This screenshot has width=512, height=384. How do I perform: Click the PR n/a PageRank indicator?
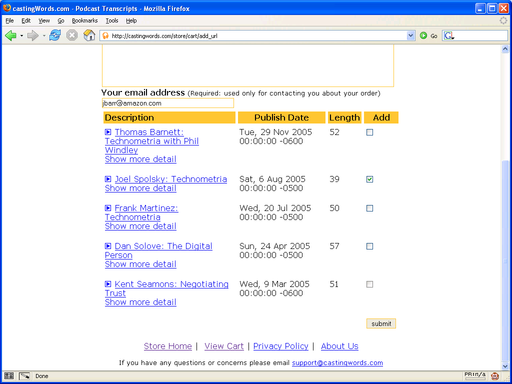click(x=475, y=375)
